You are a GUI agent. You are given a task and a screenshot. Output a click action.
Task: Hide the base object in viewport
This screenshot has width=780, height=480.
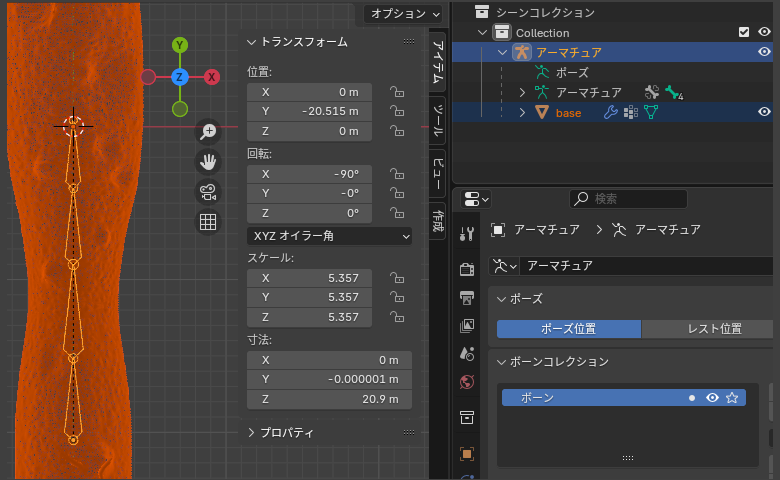pos(764,113)
